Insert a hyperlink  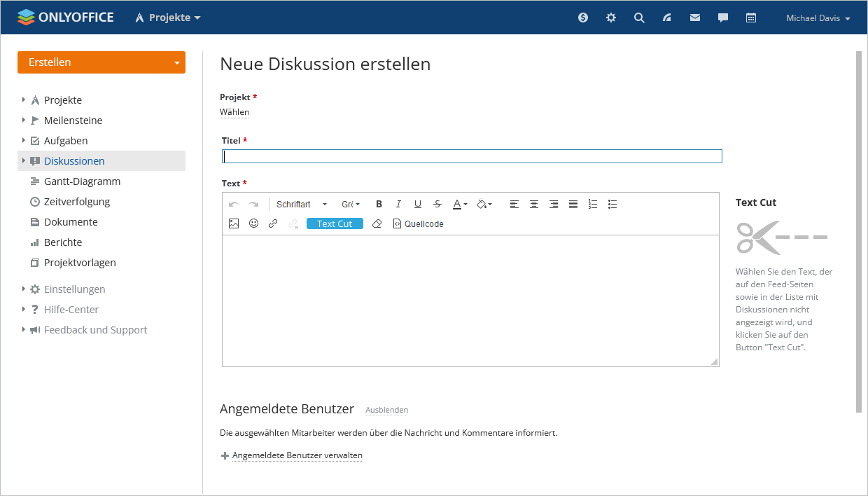click(x=273, y=223)
